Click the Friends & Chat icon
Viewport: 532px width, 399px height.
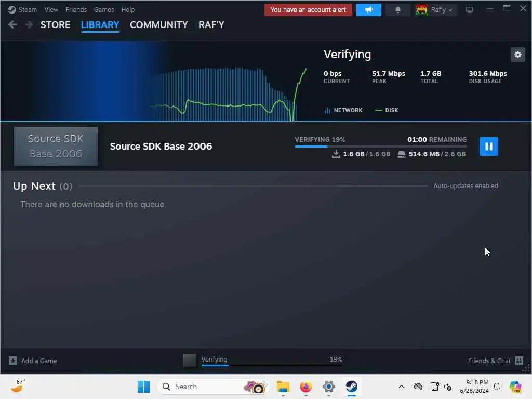coord(519,361)
